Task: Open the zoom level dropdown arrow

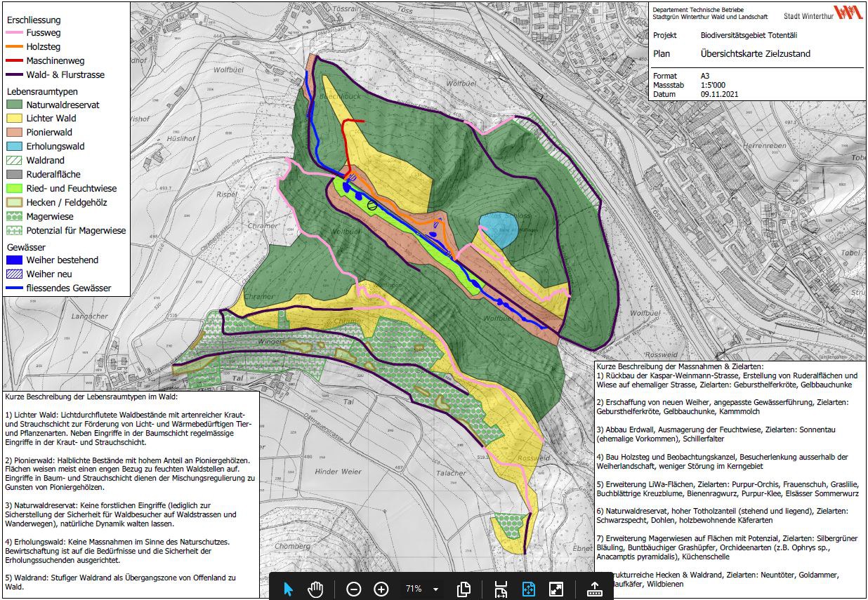Action: [x=435, y=589]
